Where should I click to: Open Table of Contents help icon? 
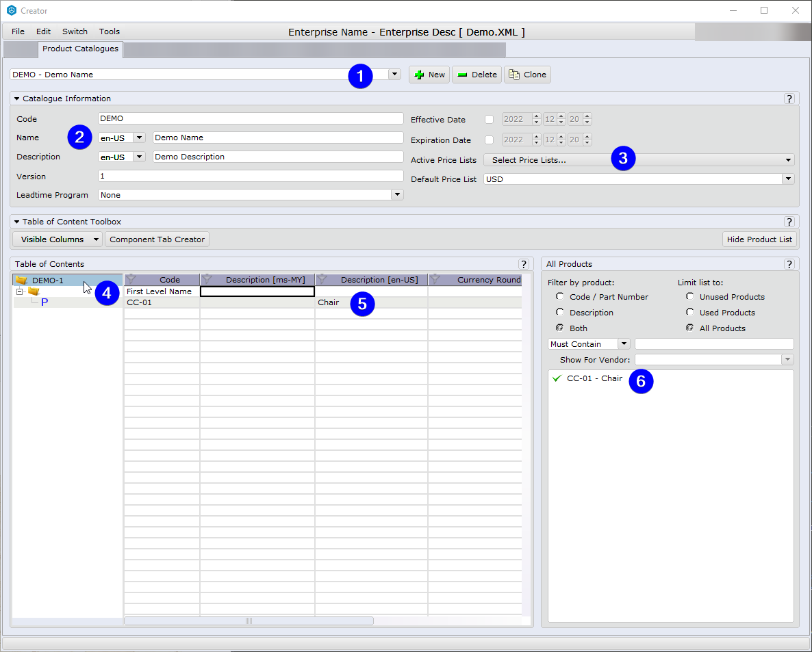[x=524, y=264]
